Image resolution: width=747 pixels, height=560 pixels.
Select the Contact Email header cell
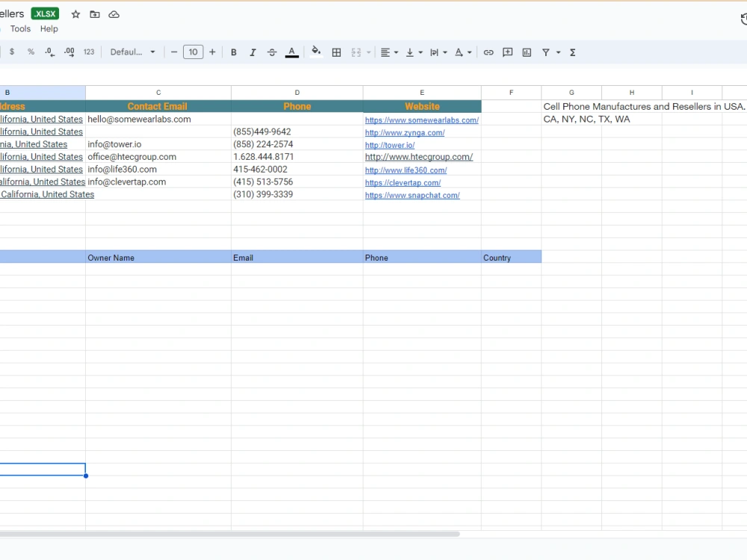pos(158,106)
